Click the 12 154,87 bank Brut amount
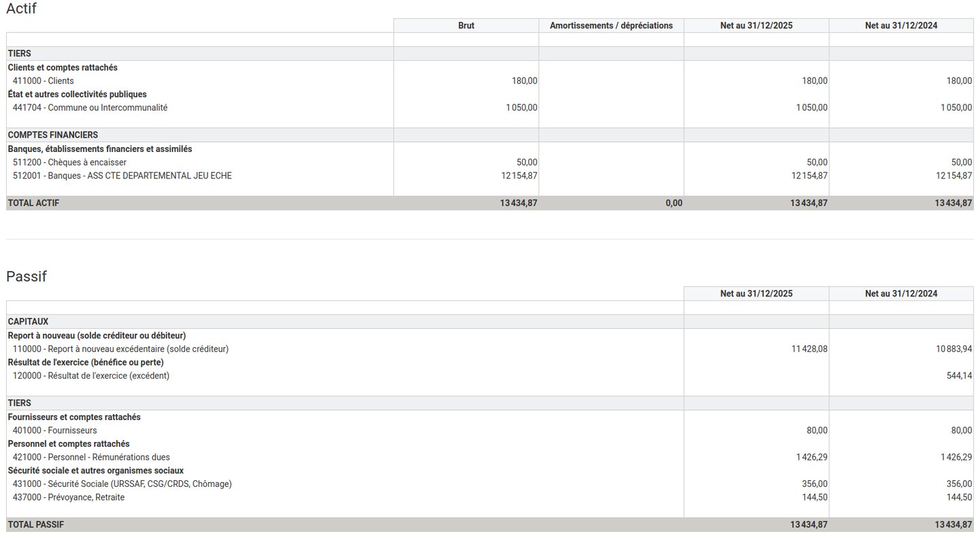This screenshot has width=980, height=538. point(519,176)
